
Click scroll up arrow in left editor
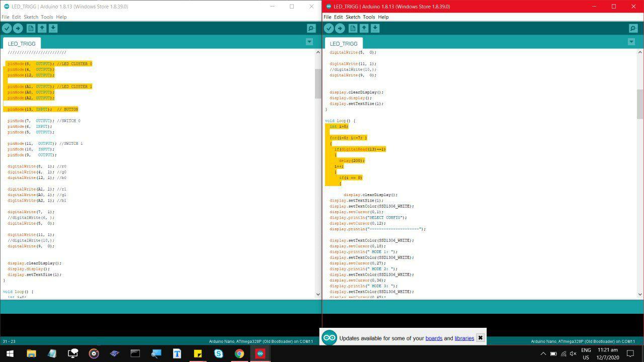click(x=318, y=52)
